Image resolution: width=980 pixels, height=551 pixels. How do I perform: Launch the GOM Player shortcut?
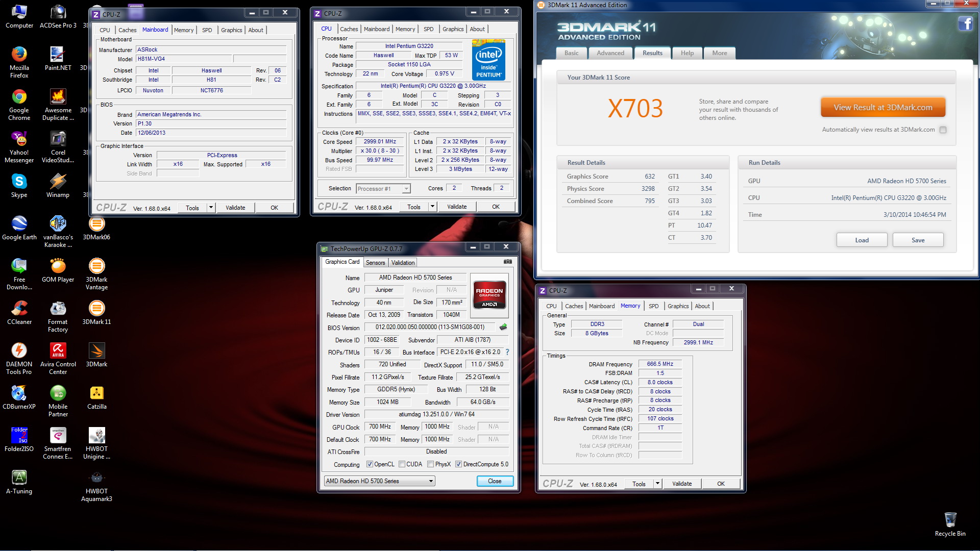[x=58, y=270]
